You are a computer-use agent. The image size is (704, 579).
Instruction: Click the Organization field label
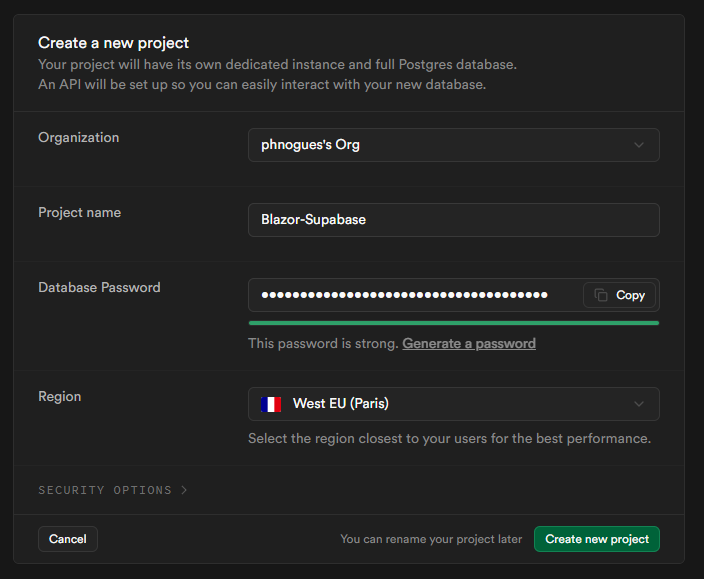(78, 137)
